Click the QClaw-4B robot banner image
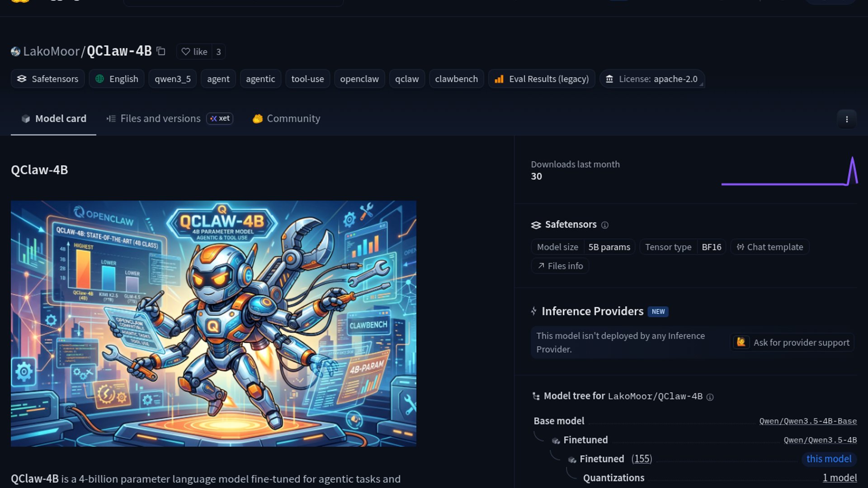The width and height of the screenshot is (868, 488). [x=213, y=324]
